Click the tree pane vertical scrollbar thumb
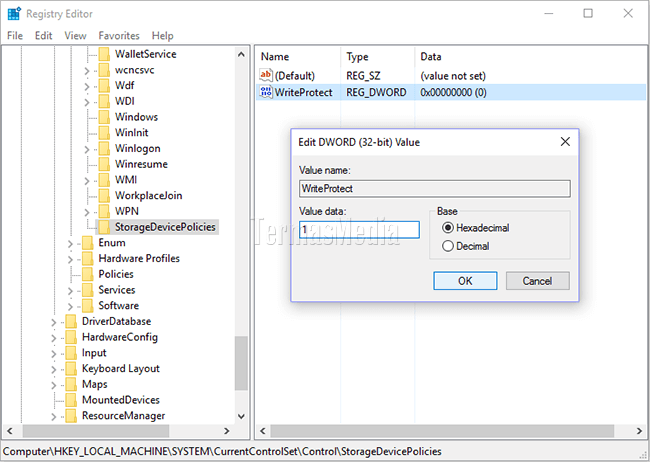Viewport: 650px width, 462px height. (x=241, y=363)
